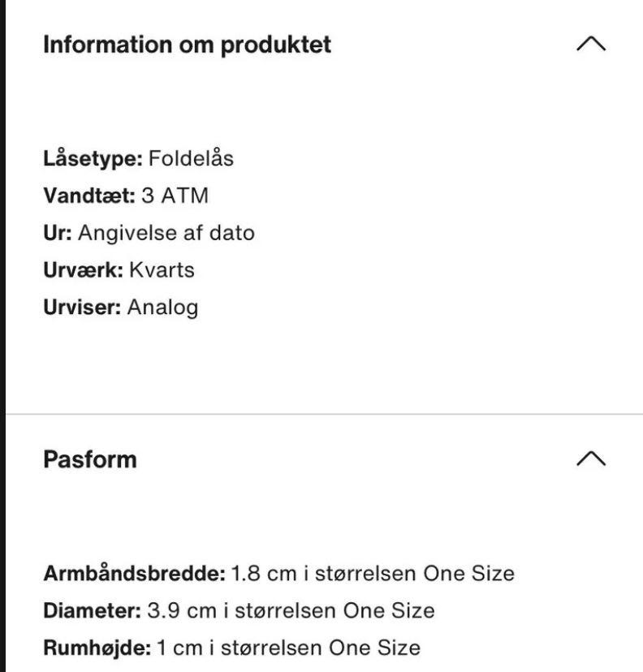Select the Vandtæt label
The width and height of the screenshot is (643, 672).
[x=88, y=196]
